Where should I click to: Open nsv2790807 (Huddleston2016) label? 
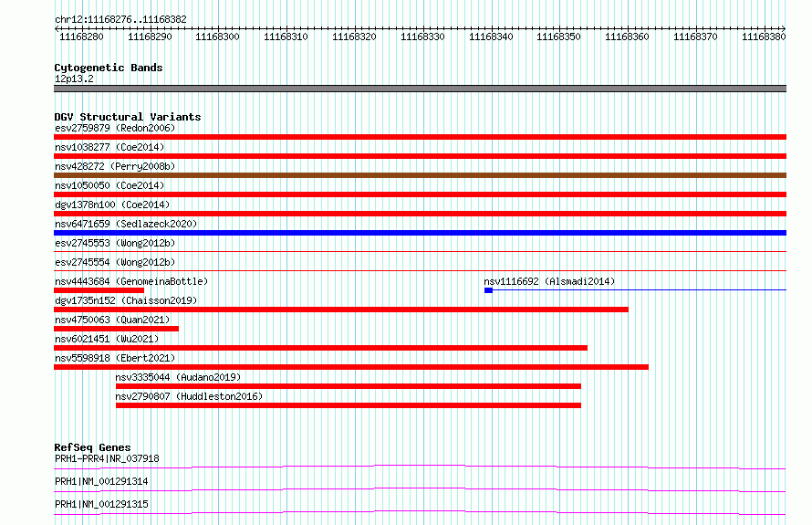[x=189, y=396]
